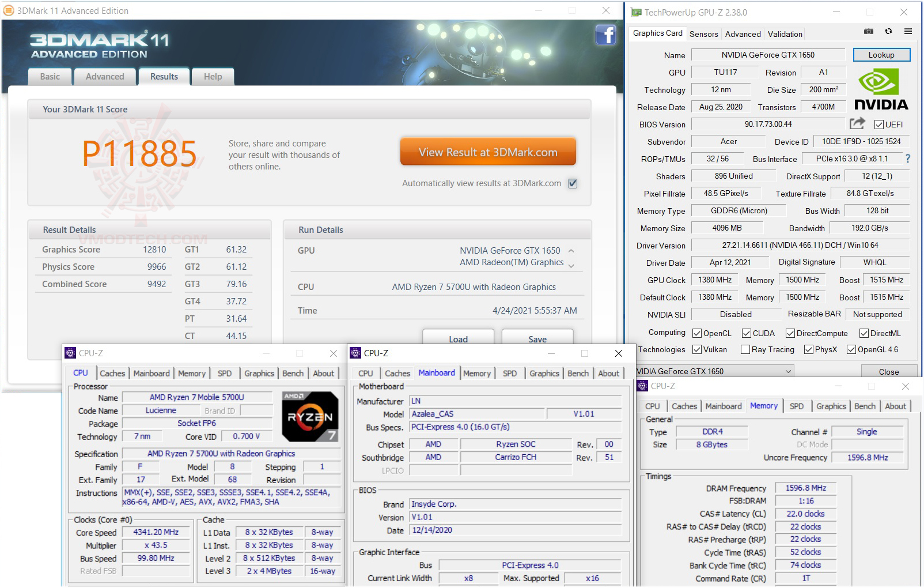Click the motherboard Model field Azalea_CAS
The image size is (924, 588).
click(477, 414)
